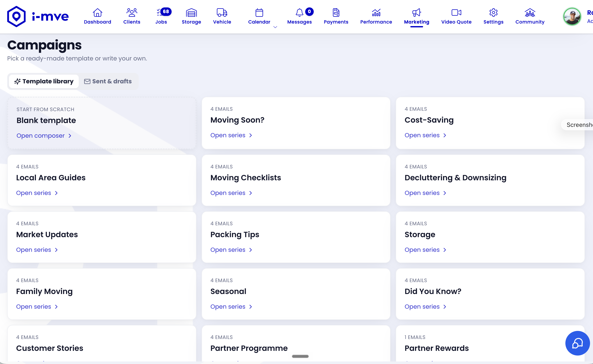This screenshot has width=593, height=364.
Task: Click the Campaigns page heading
Action: 44,45
